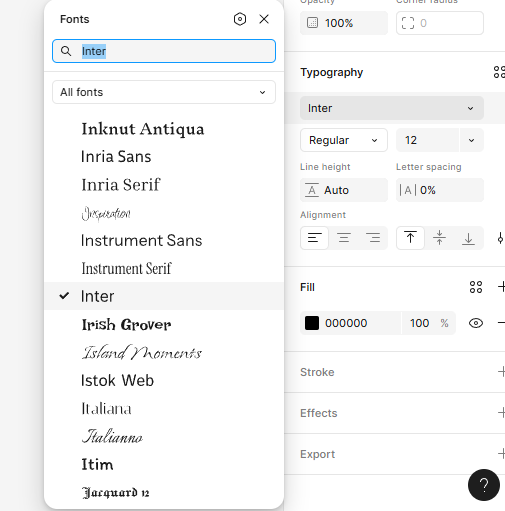Screen dimensions: 505x511
Task: Click the font search field containing Inter
Action: point(164,51)
